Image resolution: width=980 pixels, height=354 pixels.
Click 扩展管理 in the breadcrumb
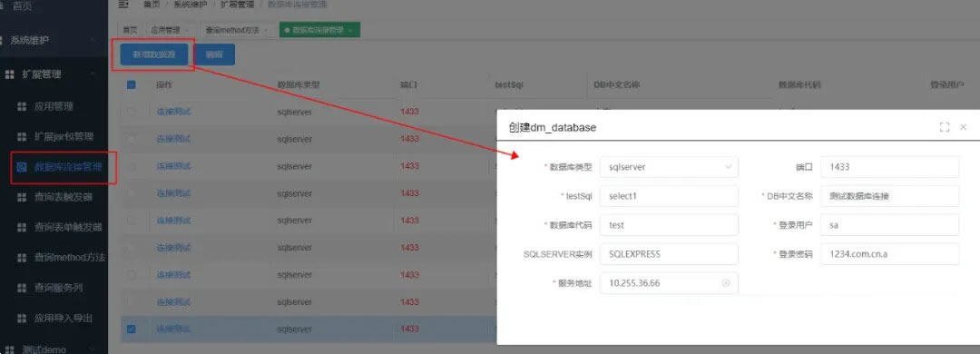tap(237, 5)
